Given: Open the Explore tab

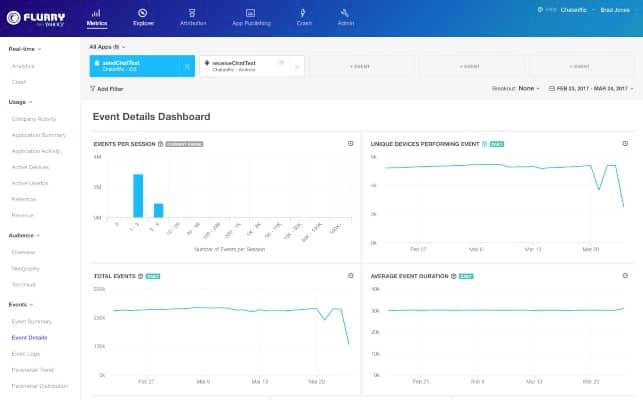Looking at the screenshot, I should click(x=143, y=18).
